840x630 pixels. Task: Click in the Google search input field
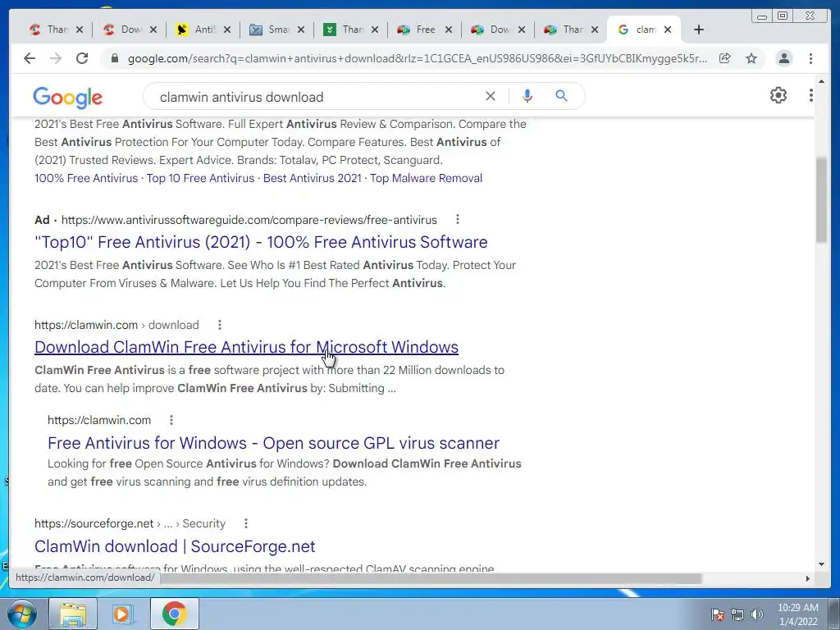click(x=316, y=97)
